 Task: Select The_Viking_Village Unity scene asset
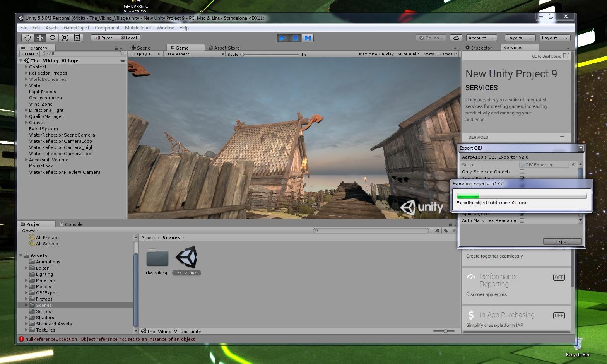coord(186,260)
